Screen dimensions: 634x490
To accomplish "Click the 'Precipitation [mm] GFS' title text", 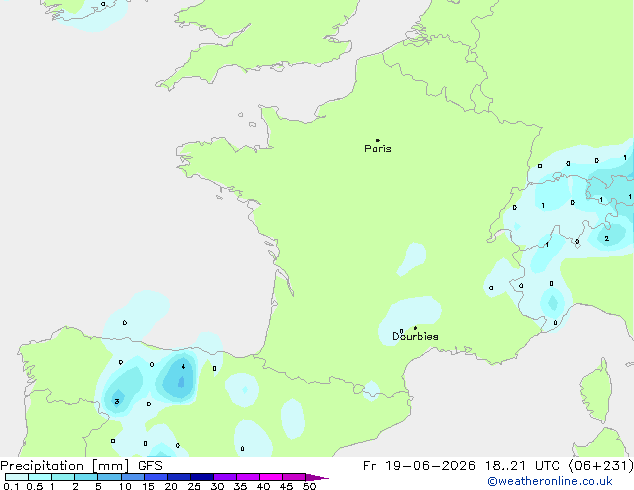I will [x=81, y=466].
